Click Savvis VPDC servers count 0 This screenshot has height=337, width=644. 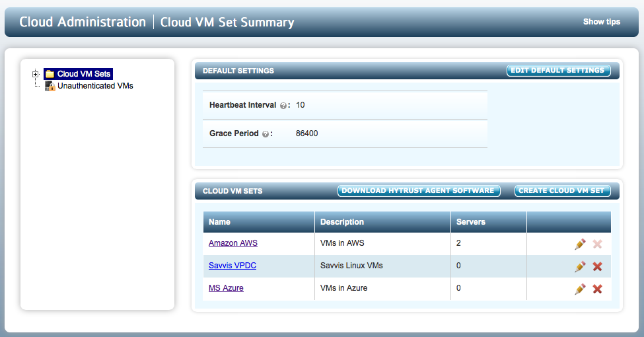458,266
